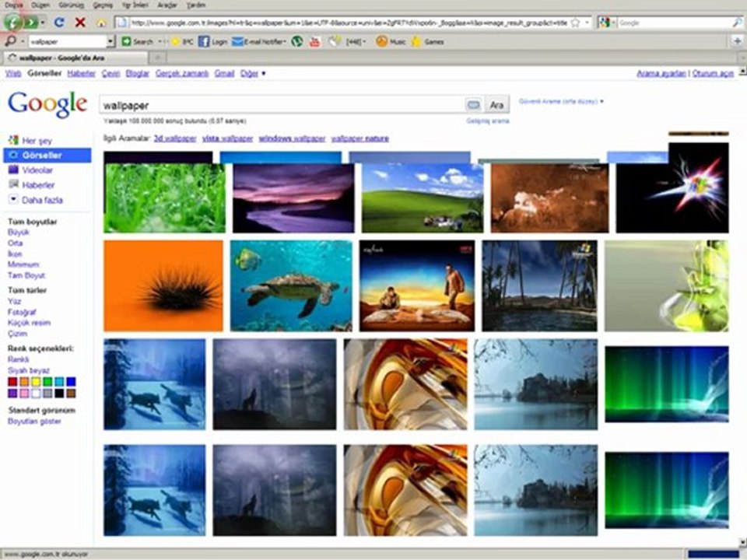Open the Görünüm menu
The image size is (747, 560).
coord(72,5)
